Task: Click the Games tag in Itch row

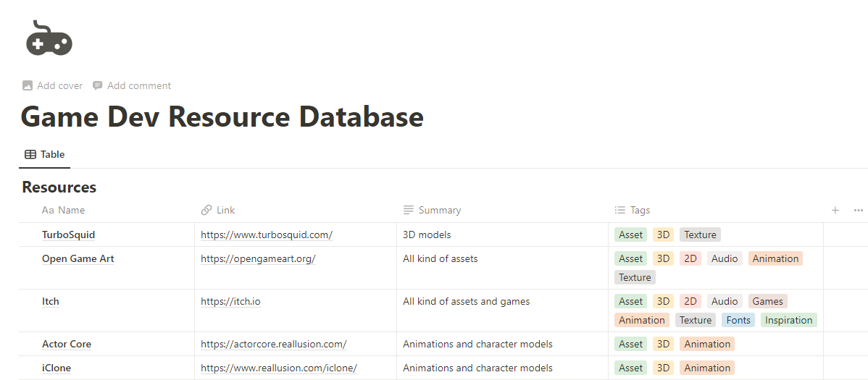Action: click(768, 301)
